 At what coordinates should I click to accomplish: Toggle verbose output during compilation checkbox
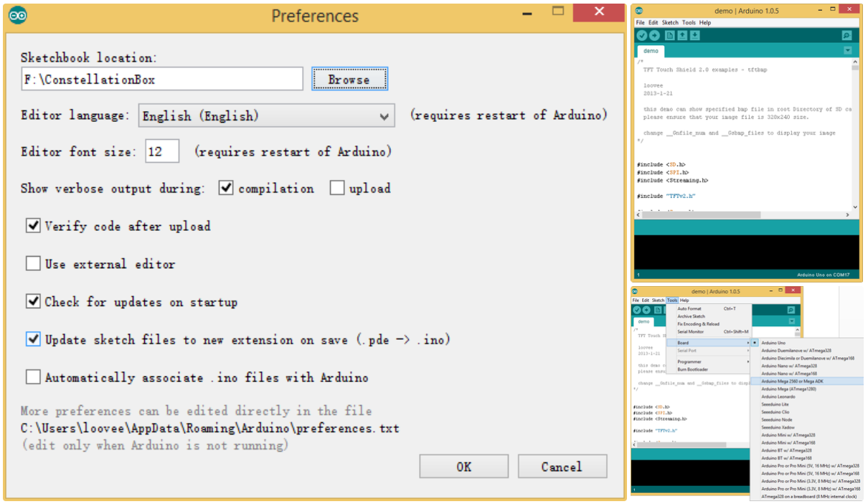[x=226, y=188]
